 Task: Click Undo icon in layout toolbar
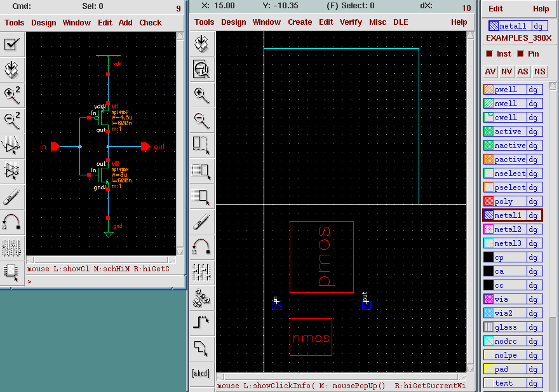202,247
